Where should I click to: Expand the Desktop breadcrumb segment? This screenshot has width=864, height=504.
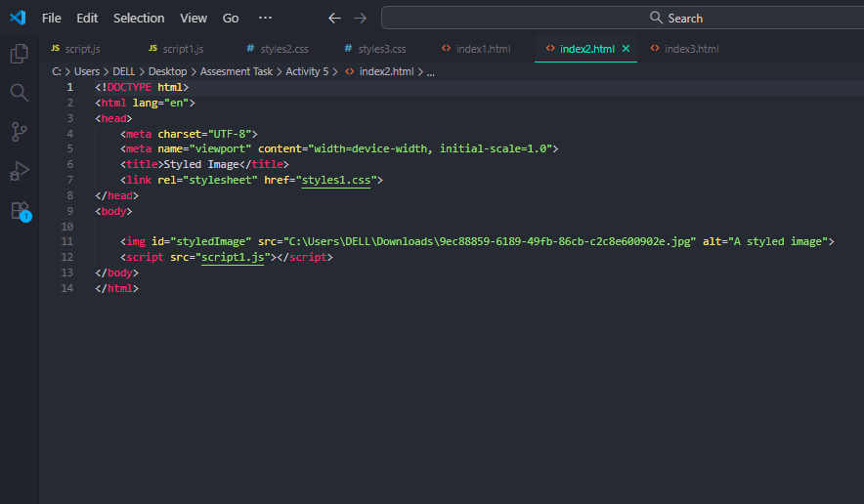click(167, 71)
